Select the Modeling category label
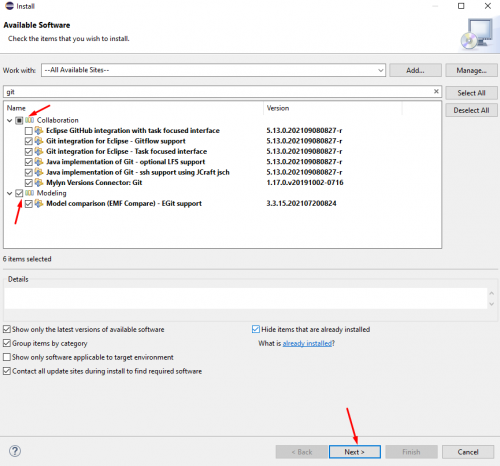The height and width of the screenshot is (466, 500). tap(51, 193)
